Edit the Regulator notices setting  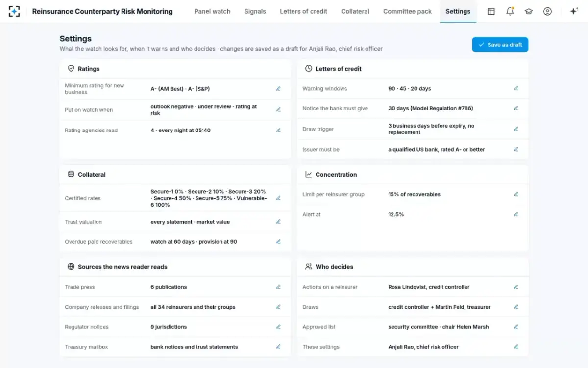coord(278,327)
